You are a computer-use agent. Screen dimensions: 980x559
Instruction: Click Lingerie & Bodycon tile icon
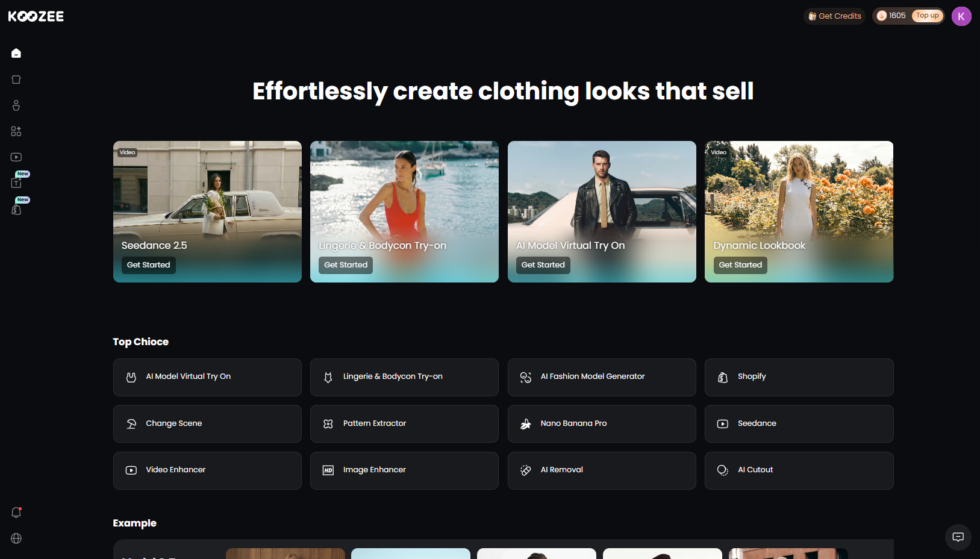click(x=328, y=377)
